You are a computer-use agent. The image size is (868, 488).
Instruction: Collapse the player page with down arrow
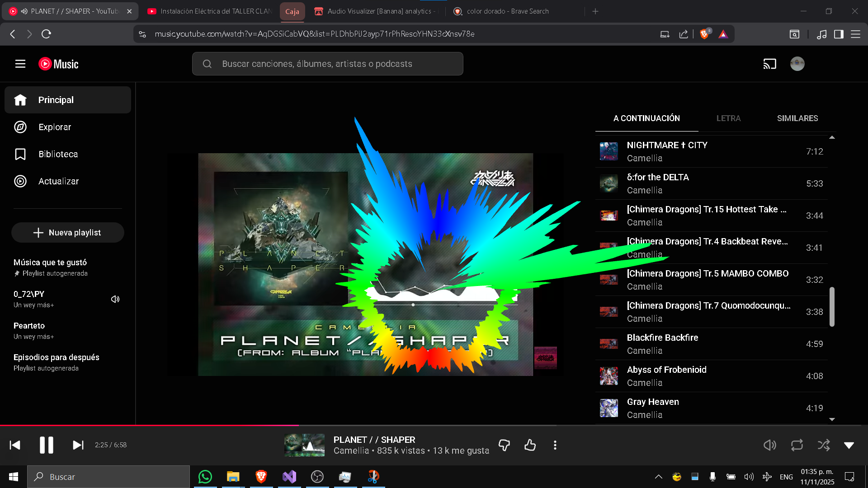tap(849, 445)
